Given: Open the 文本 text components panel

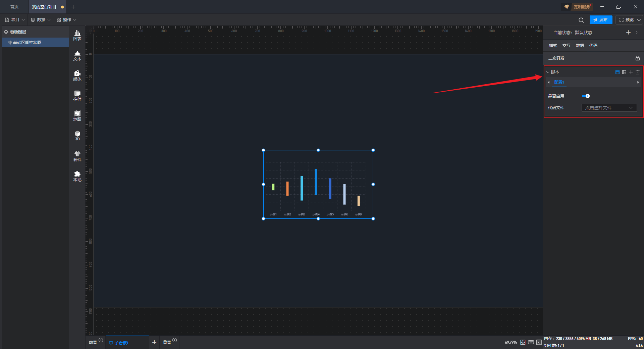Looking at the screenshot, I should click(x=77, y=55).
